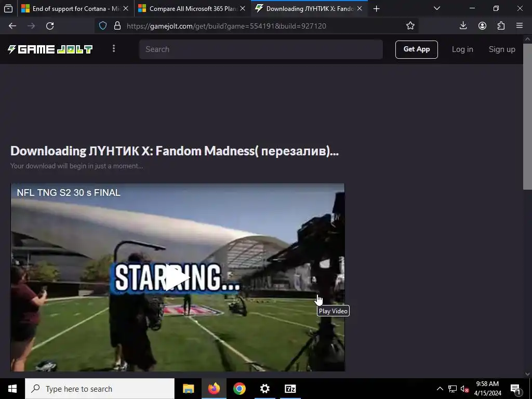Click the forward navigation arrow
This screenshot has width=532, height=399.
(31, 26)
